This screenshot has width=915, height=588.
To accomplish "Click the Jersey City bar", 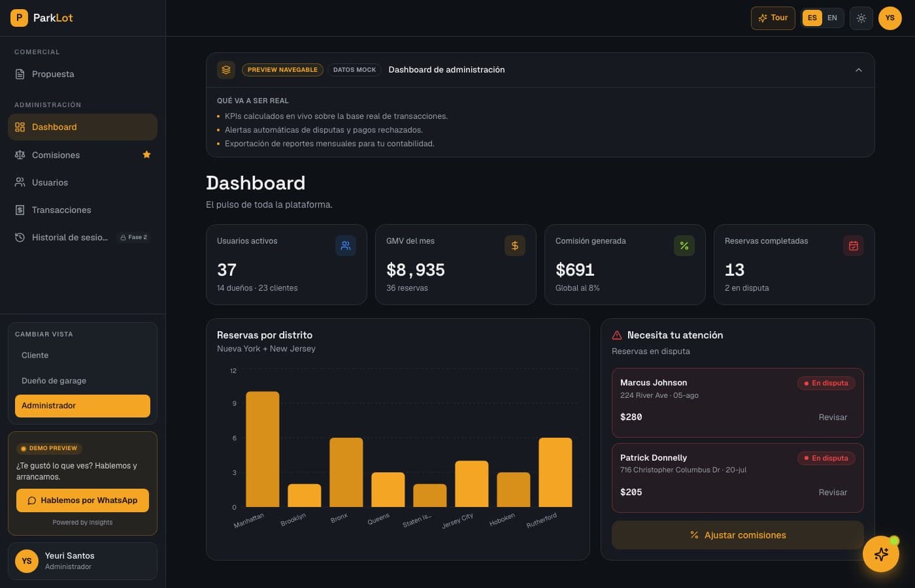I will 472,484.
